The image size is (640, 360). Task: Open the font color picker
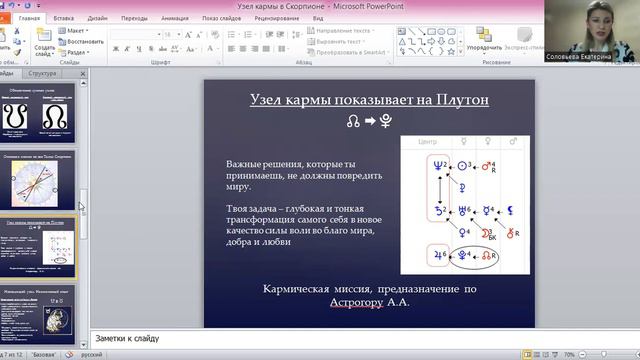click(x=212, y=49)
